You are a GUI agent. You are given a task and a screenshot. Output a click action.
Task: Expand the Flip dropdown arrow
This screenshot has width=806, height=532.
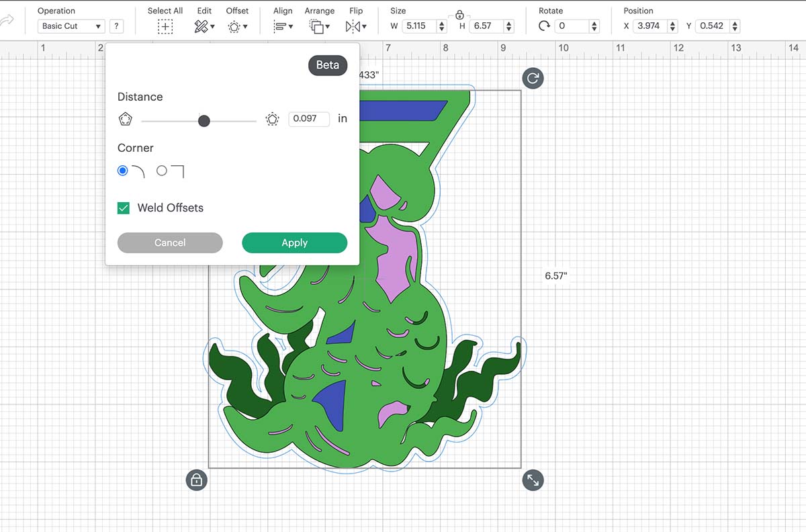[x=363, y=28]
